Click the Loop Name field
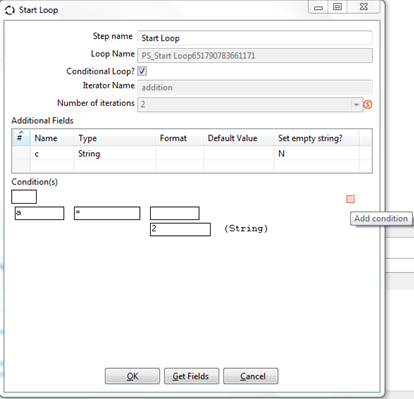Image resolution: width=414 pixels, height=399 pixels. pyautogui.click(x=255, y=55)
